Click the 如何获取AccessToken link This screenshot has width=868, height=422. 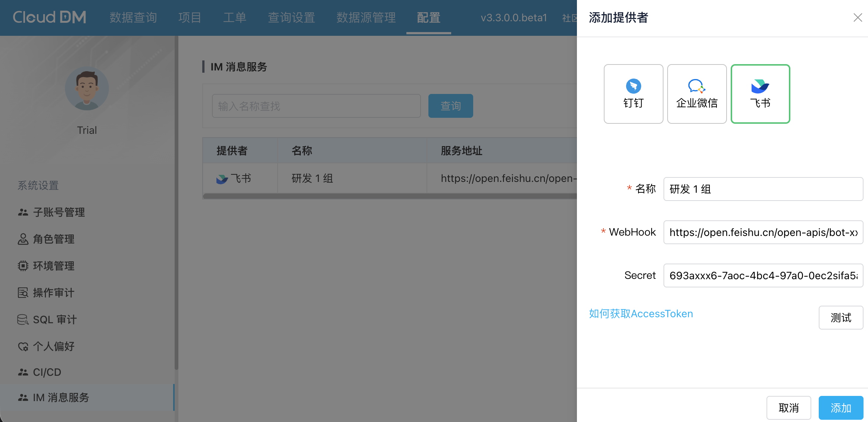641,314
